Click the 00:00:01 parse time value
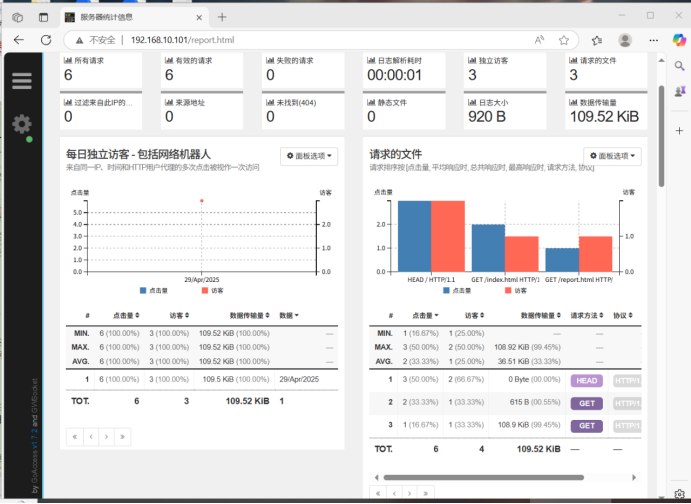The width and height of the screenshot is (691, 504). pos(394,75)
